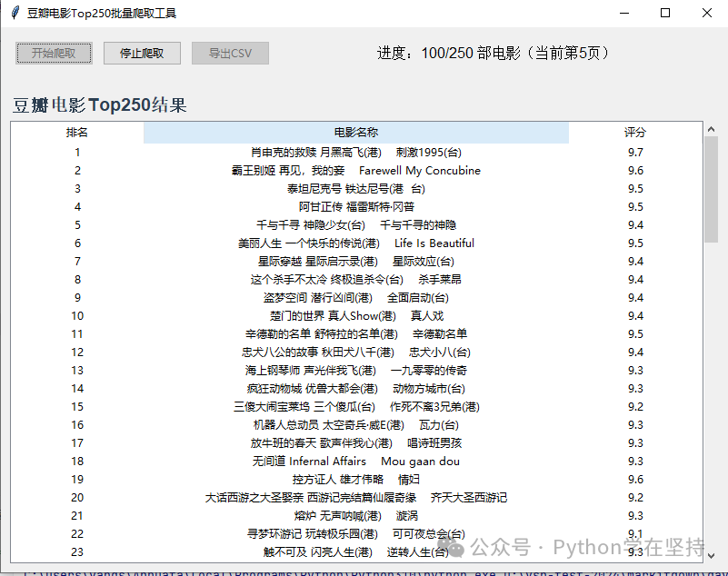
Task: Maximize the crawler tool window
Action: click(665, 13)
